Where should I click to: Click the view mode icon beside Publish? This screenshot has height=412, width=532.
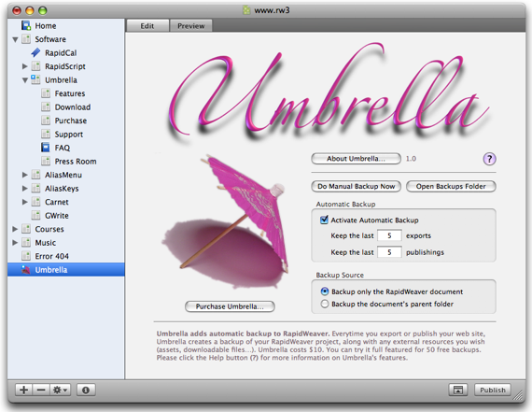tap(458, 390)
